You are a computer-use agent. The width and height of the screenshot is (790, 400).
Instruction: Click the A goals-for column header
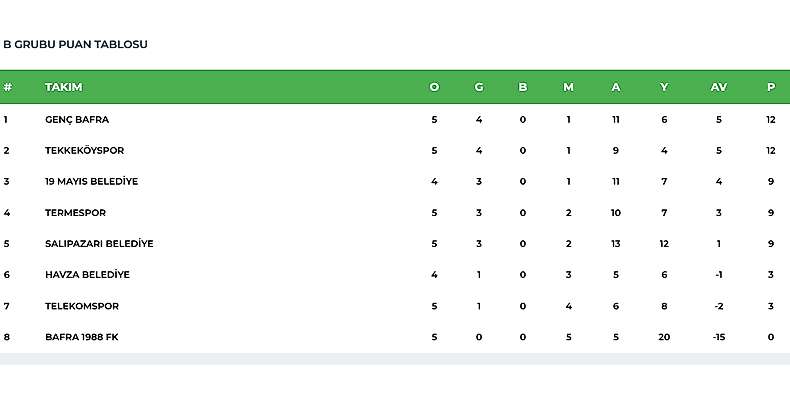(616, 87)
